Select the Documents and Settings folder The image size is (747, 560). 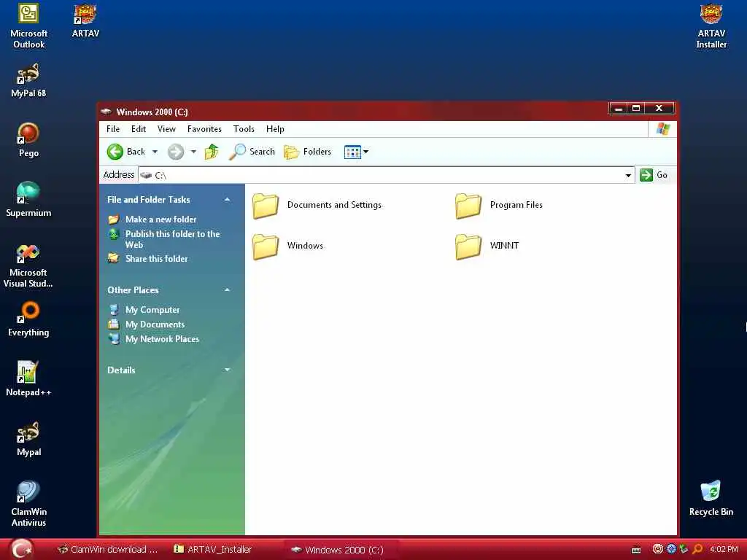point(317,205)
